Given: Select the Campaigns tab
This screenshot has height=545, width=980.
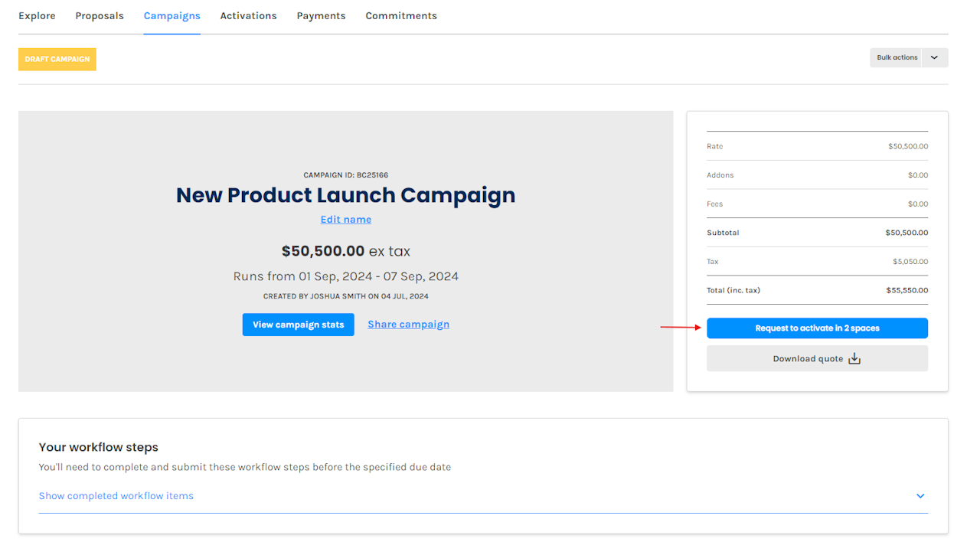Looking at the screenshot, I should [x=172, y=15].
